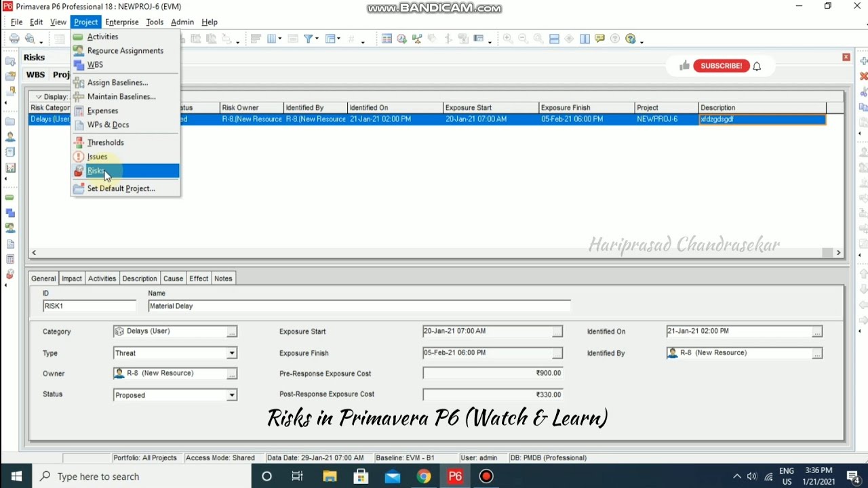Select the Description cell xfdzgdsgdf

762,119
